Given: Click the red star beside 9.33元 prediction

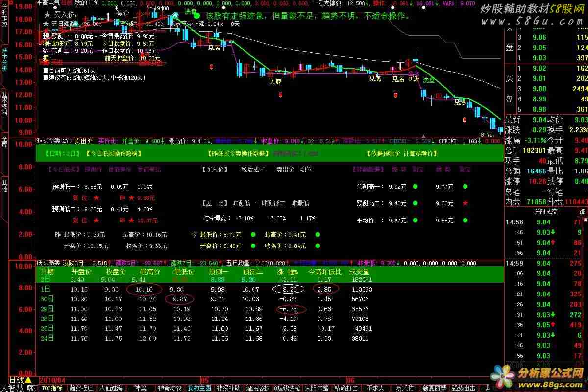Looking at the screenshot, I should tap(465, 203).
